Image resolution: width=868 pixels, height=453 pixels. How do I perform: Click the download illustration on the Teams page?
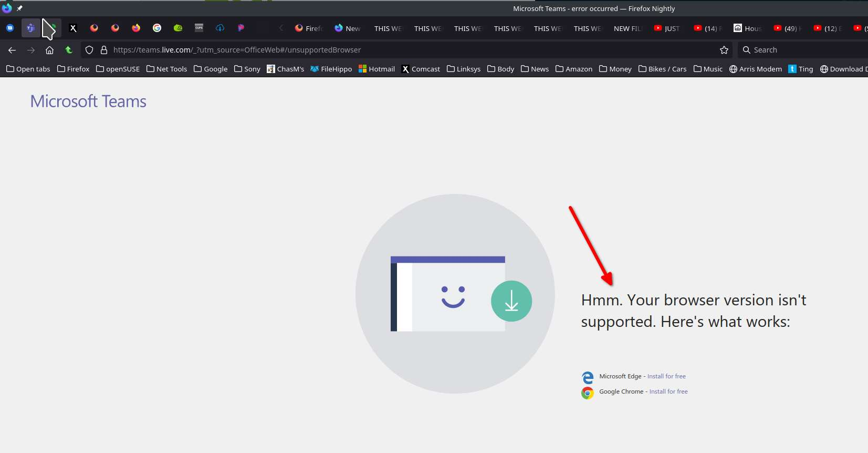455,294
